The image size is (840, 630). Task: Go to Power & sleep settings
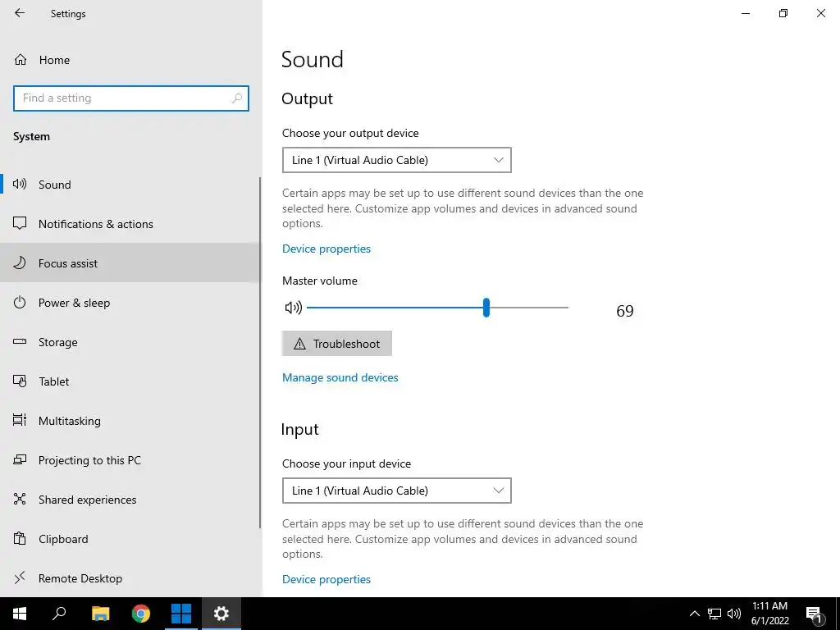pos(131,303)
